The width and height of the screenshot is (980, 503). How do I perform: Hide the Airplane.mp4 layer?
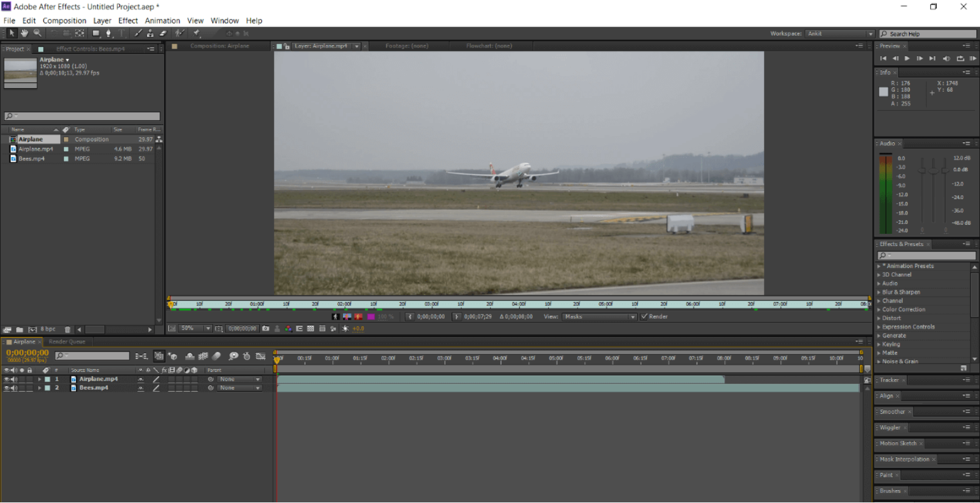[6, 379]
